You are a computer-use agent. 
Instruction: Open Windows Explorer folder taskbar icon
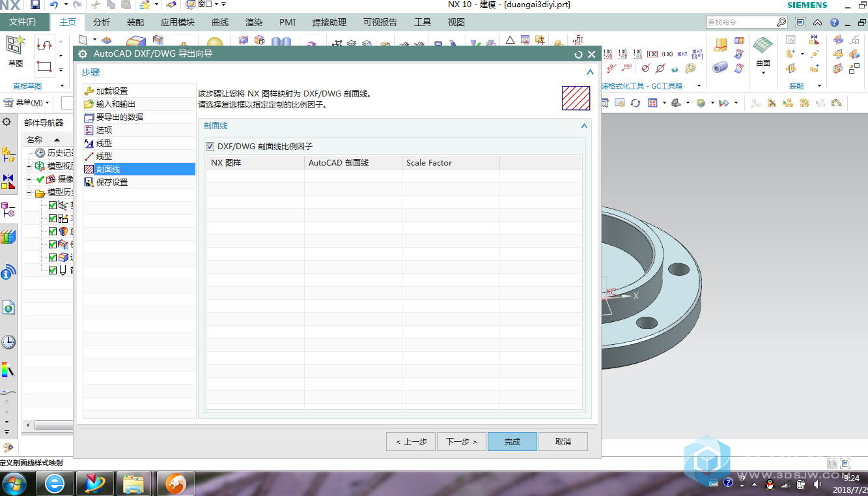coord(134,484)
